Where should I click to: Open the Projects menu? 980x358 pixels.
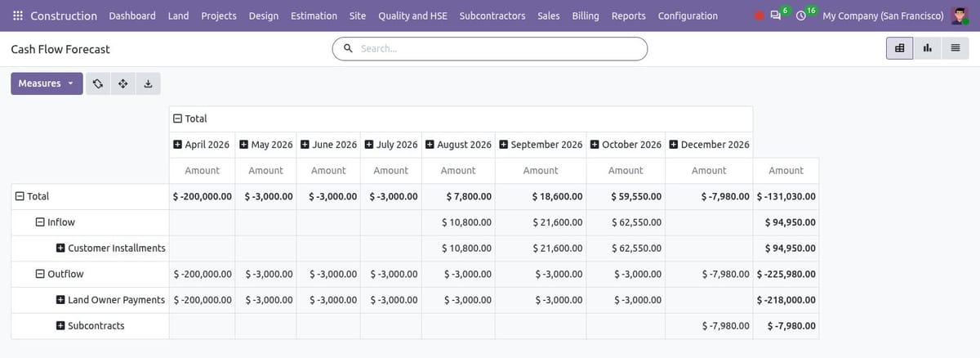(219, 16)
